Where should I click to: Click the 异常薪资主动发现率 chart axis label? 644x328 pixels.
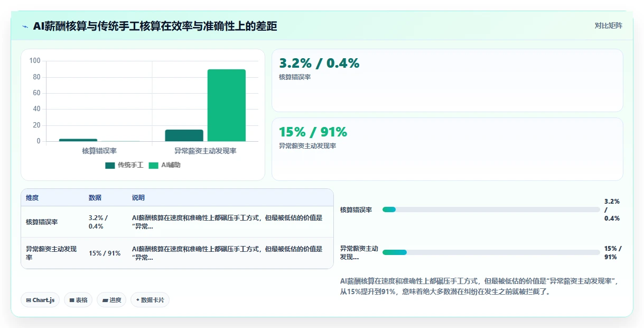coord(206,151)
